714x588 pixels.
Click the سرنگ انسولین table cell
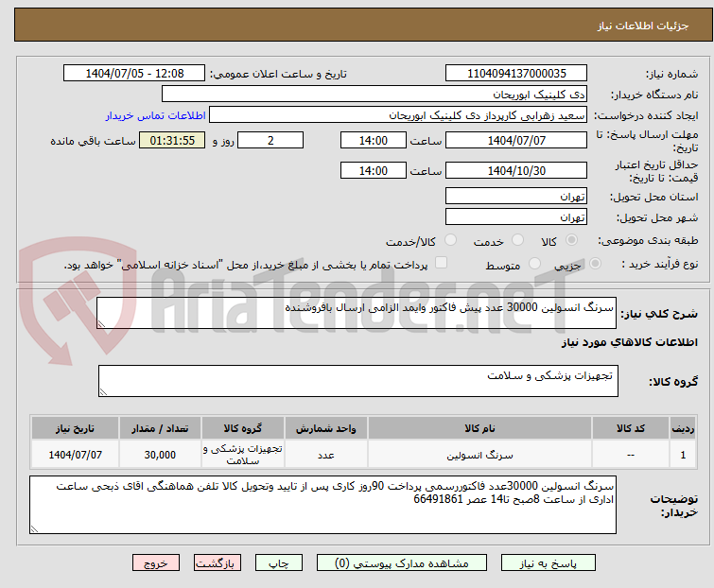point(479,455)
